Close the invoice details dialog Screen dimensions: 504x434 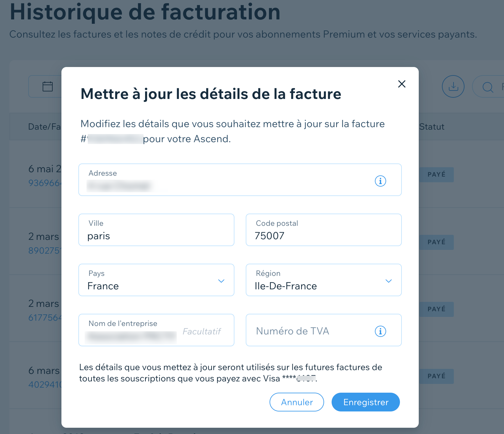(402, 84)
